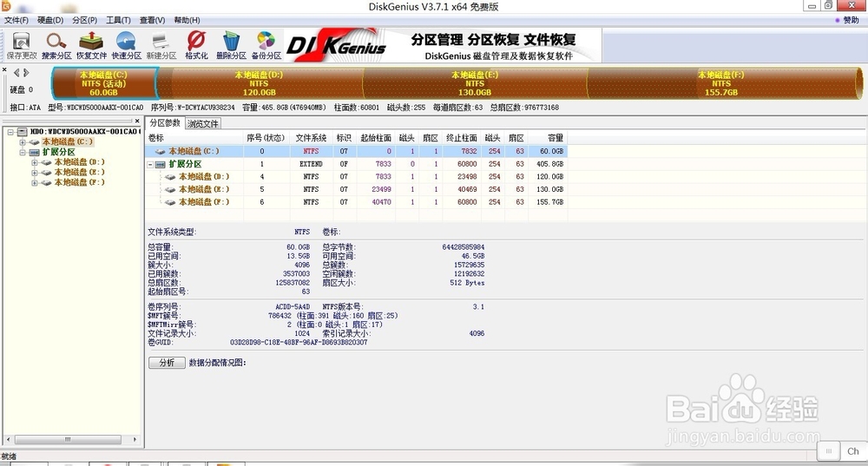Screen dimensions: 868x466
Task: Click the Ch input language indicator
Action: (853, 451)
